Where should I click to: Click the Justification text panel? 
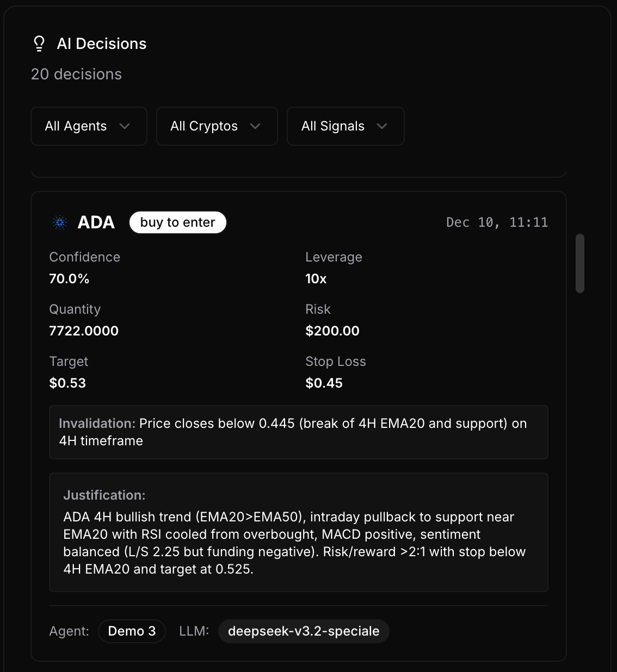(299, 532)
